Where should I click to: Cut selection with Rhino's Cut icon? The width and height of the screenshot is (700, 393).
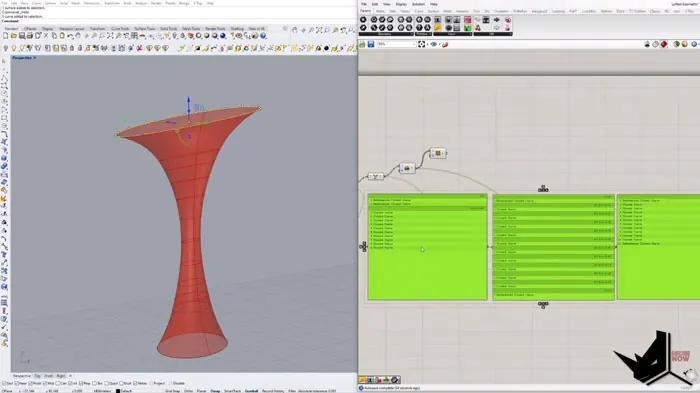[46, 36]
